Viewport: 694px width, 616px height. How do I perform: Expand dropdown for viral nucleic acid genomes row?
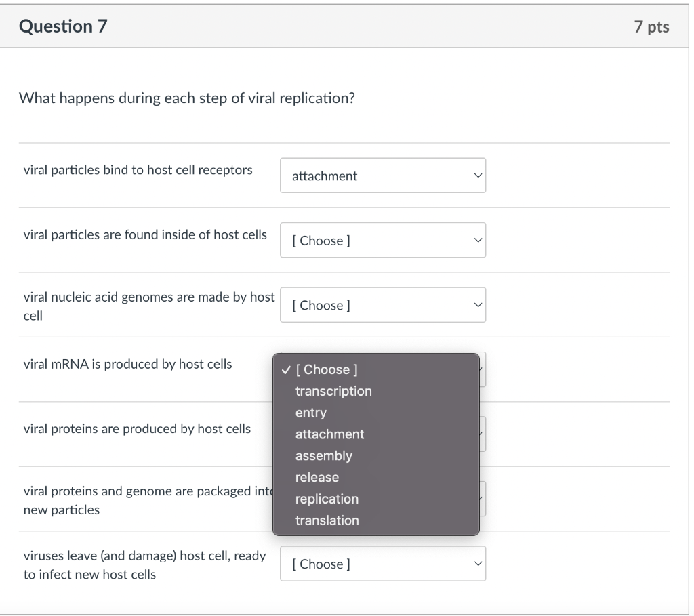[x=382, y=305]
